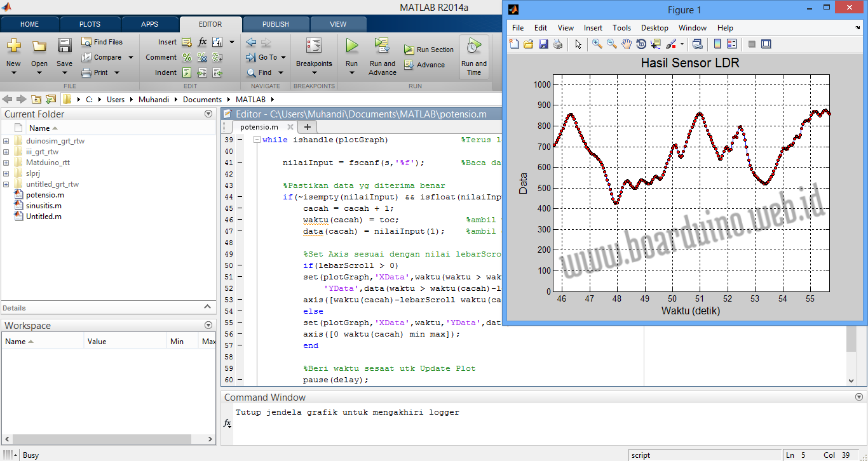Select the Edit Plot arrow tool
This screenshot has width=868, height=461.
(578, 44)
